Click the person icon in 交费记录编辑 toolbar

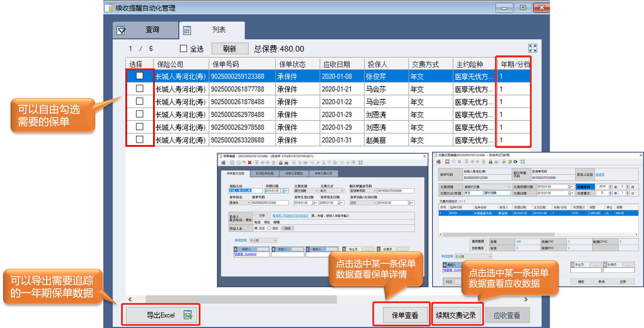click(x=490, y=162)
